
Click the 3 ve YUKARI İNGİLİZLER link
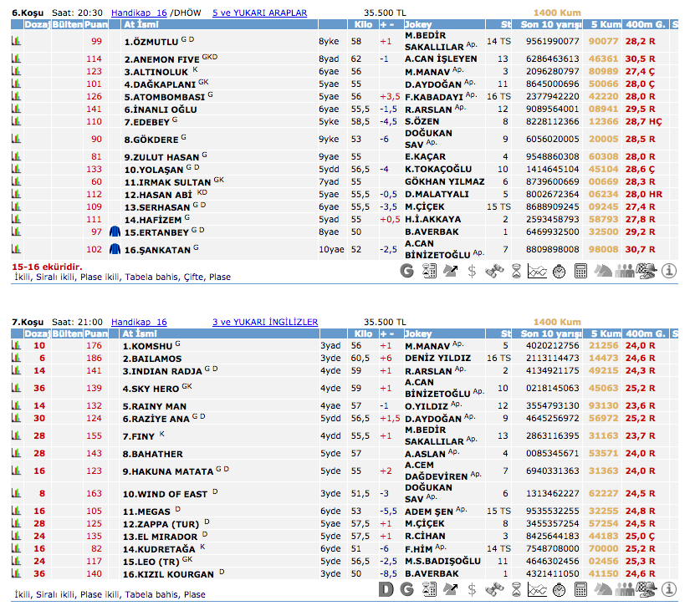click(x=265, y=322)
